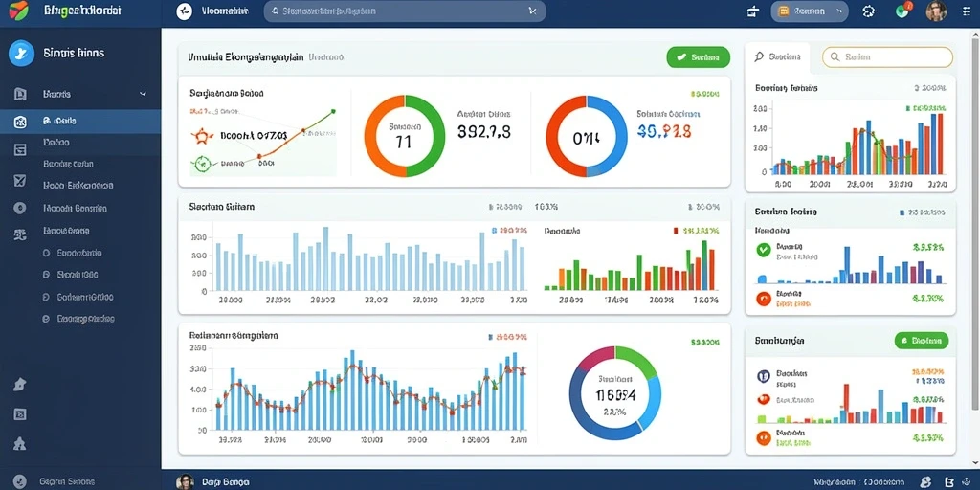Image resolution: width=980 pixels, height=490 pixels.
Task: Click the table-layout icon on the third sidebar row
Action: coord(20,149)
